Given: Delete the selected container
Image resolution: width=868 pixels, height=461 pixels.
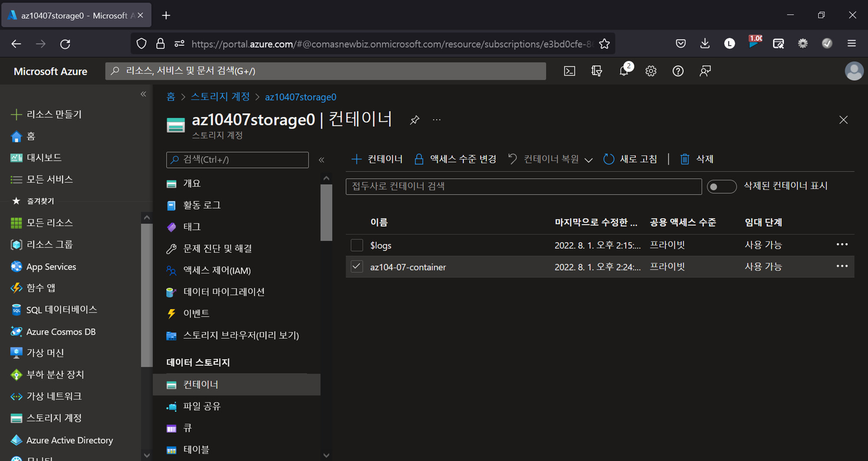Looking at the screenshot, I should 697,159.
